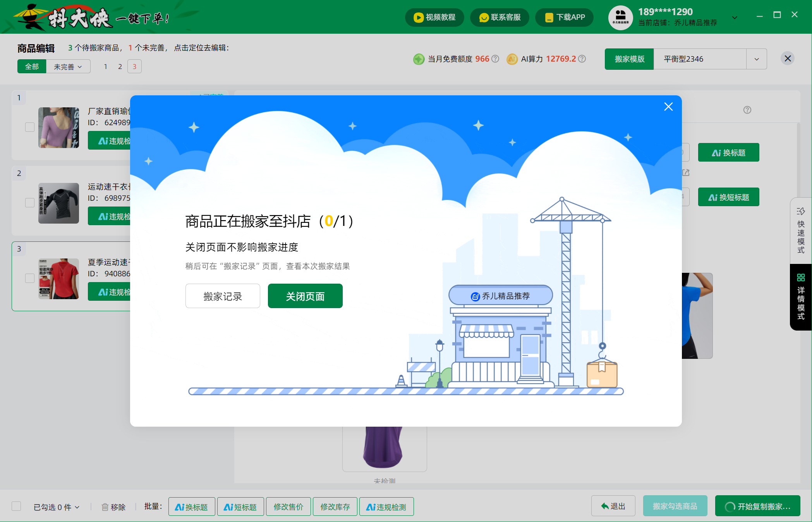Click the blue shirt image preview
This screenshot has width=812, height=522.
pos(697,315)
